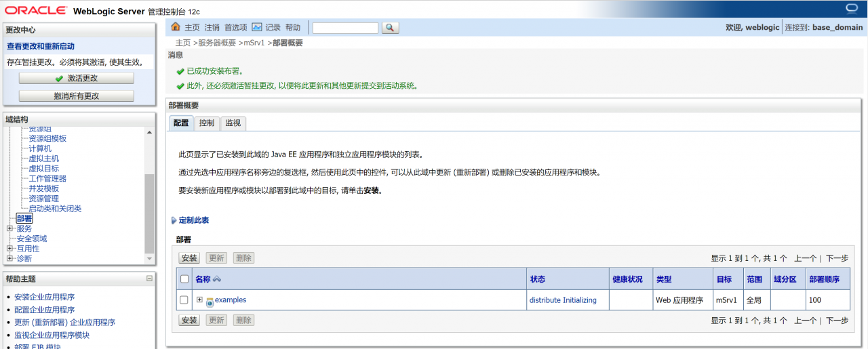
Task: Click the upper 更新 button above table
Action: point(216,258)
